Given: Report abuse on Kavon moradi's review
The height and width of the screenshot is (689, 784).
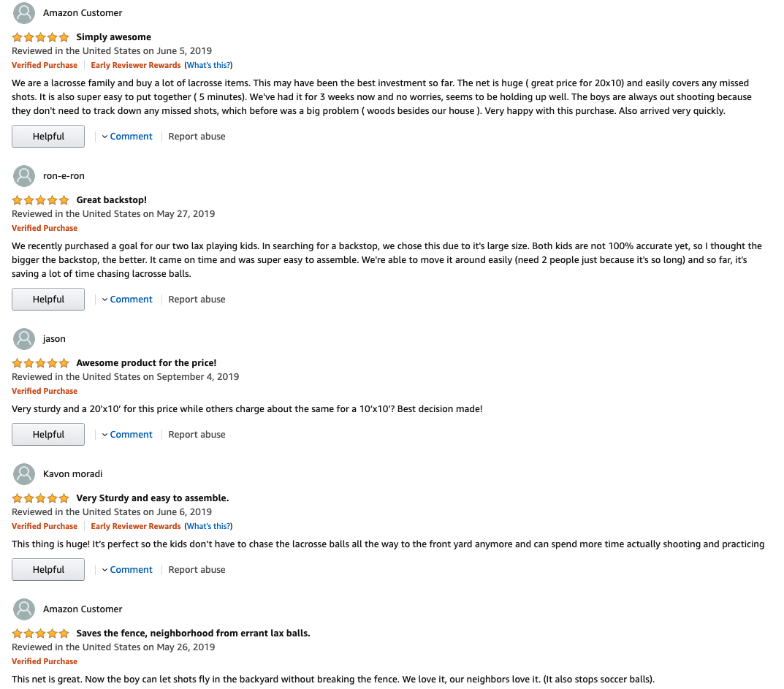Looking at the screenshot, I should (197, 570).
